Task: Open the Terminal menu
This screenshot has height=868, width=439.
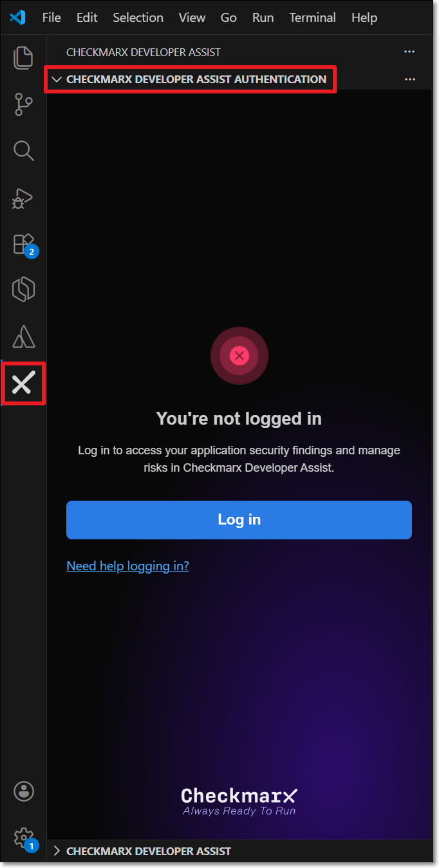Action: [x=312, y=17]
